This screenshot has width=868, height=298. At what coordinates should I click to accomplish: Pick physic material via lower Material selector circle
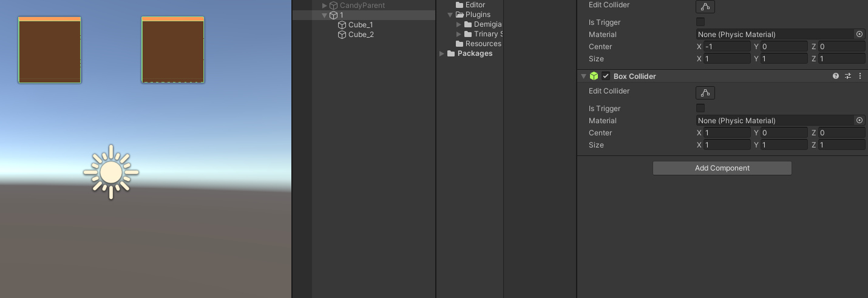pos(860,121)
